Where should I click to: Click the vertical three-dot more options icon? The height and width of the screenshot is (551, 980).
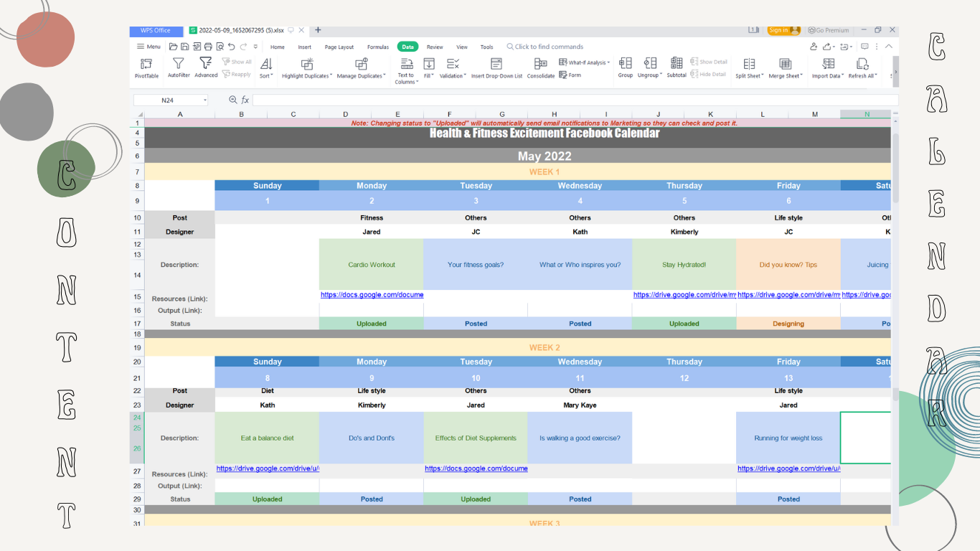pyautogui.click(x=877, y=47)
